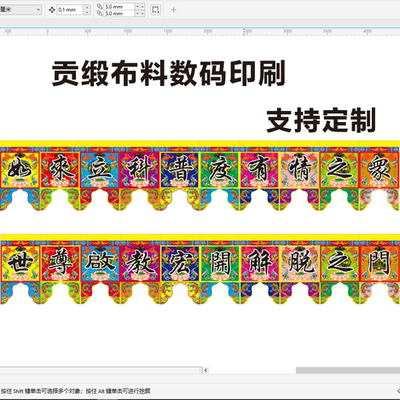The height and width of the screenshot is (400, 400).
Task: Select the text 支持定制 on the canvas
Action: (321, 120)
